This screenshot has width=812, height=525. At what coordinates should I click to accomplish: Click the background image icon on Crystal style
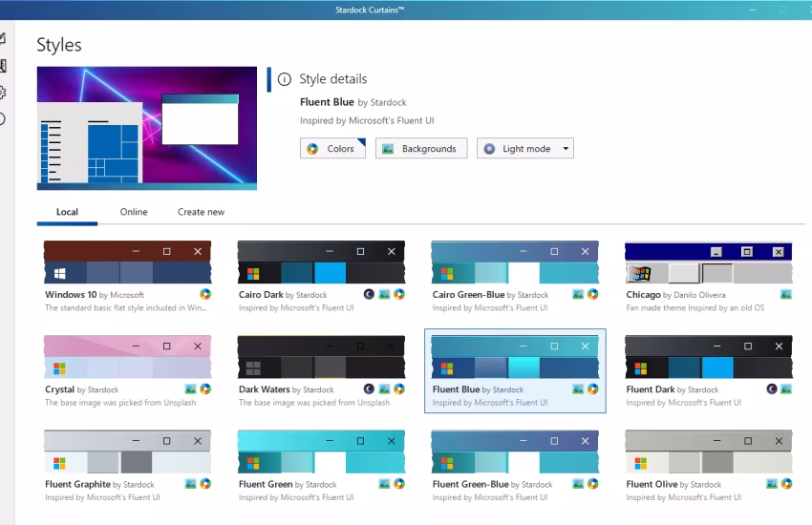pyautogui.click(x=190, y=388)
